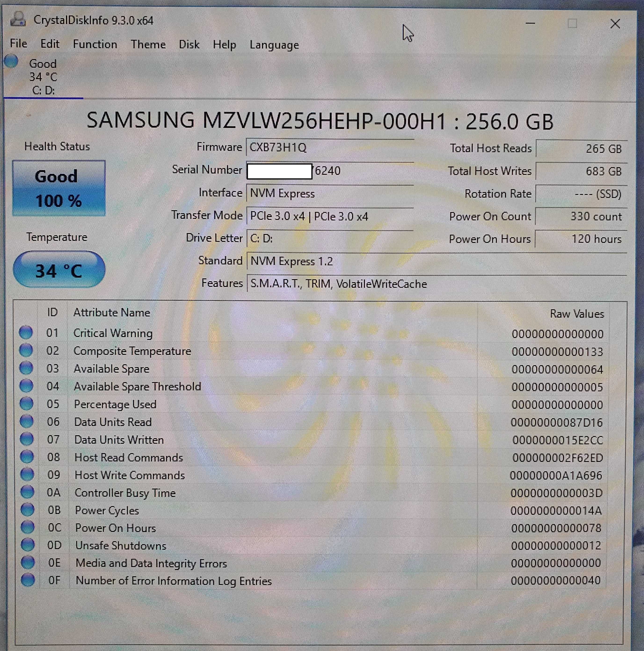Click the Features field
This screenshot has height=651, width=644.
point(437,284)
